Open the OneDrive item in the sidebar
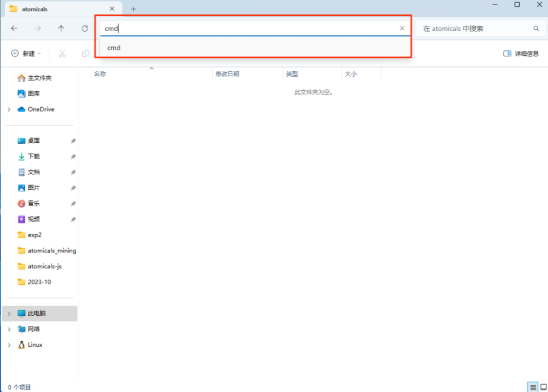This screenshot has width=548, height=392. tap(38, 109)
